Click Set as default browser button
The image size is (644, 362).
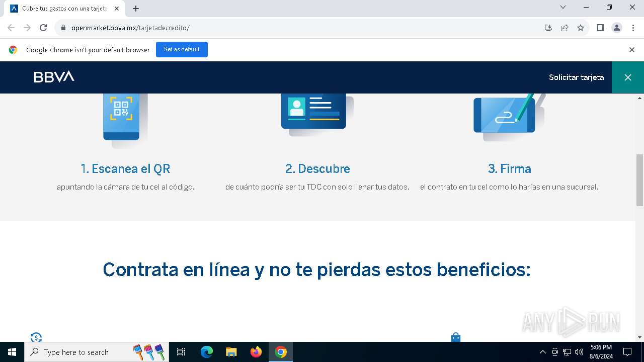(x=182, y=49)
